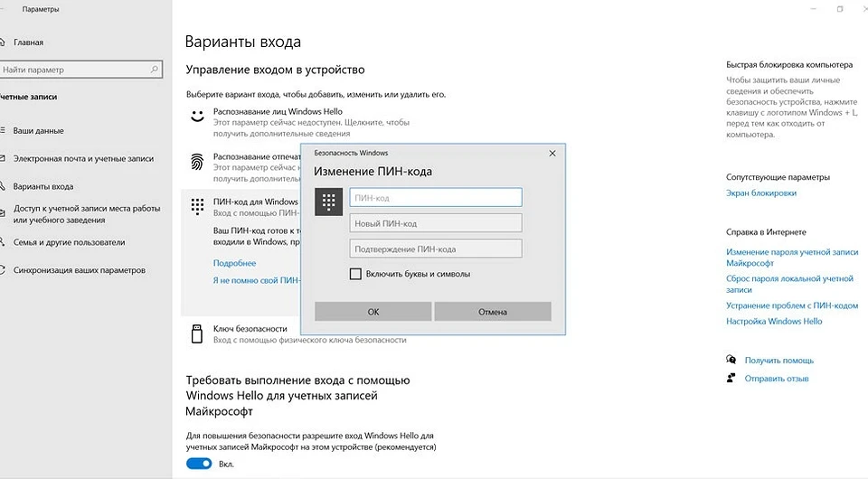Viewport: 868px width, 479px height.
Task: Open Семья и другие пользователи section
Action: 69,242
